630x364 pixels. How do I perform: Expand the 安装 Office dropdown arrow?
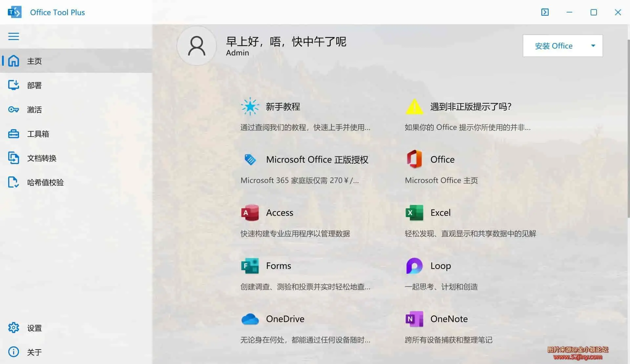593,46
